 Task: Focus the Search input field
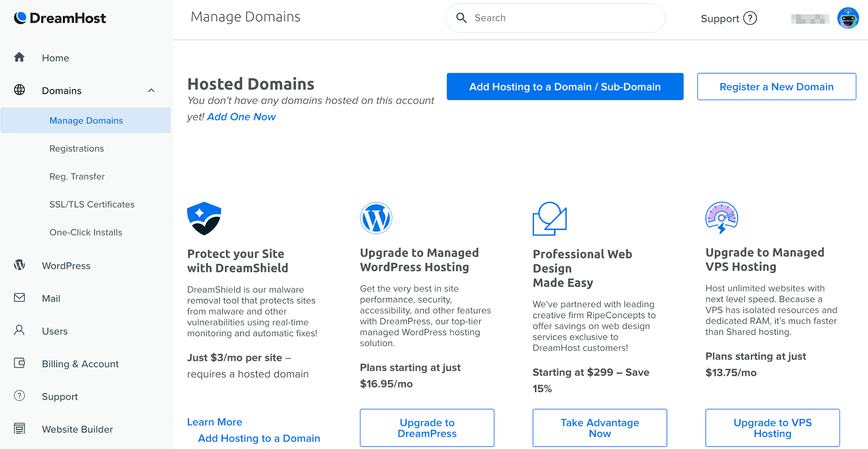tap(555, 18)
